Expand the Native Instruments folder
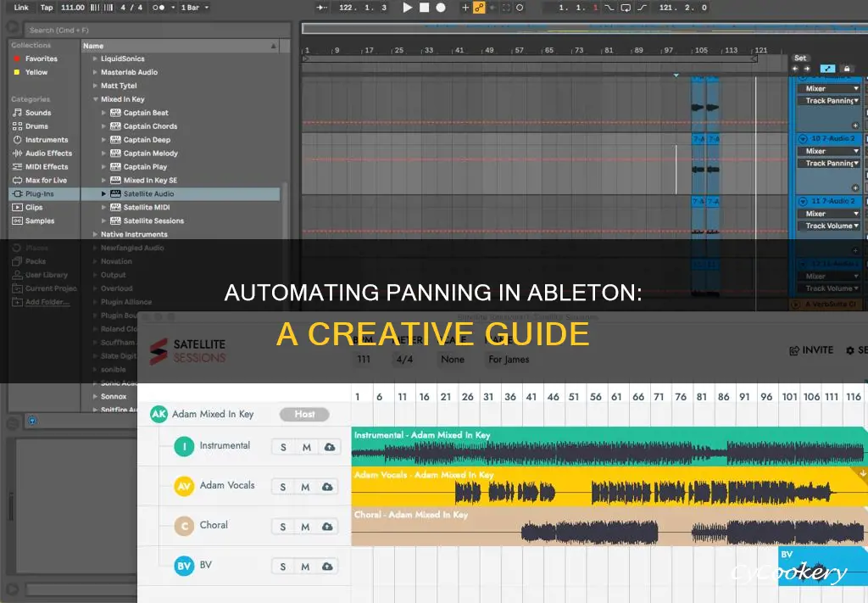 95,234
